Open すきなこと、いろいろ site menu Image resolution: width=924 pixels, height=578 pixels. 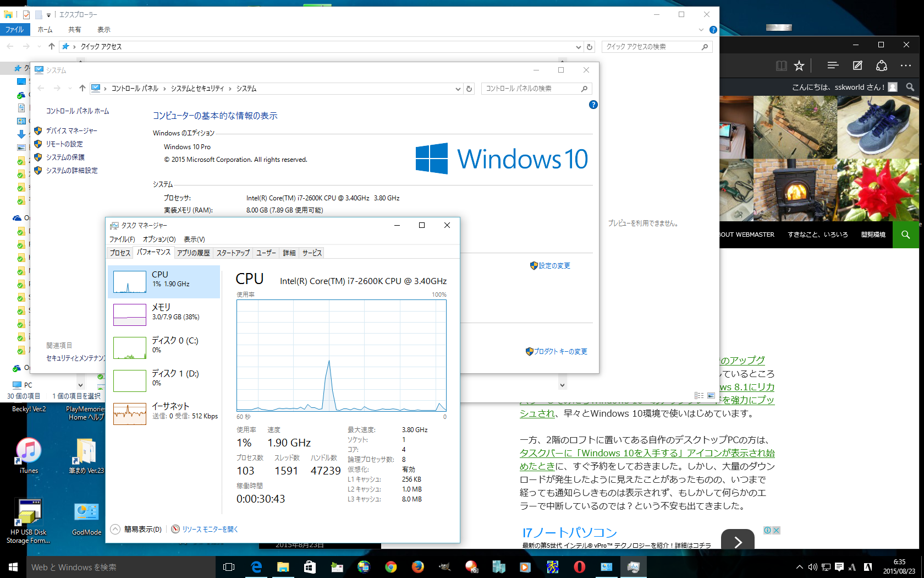tap(817, 235)
